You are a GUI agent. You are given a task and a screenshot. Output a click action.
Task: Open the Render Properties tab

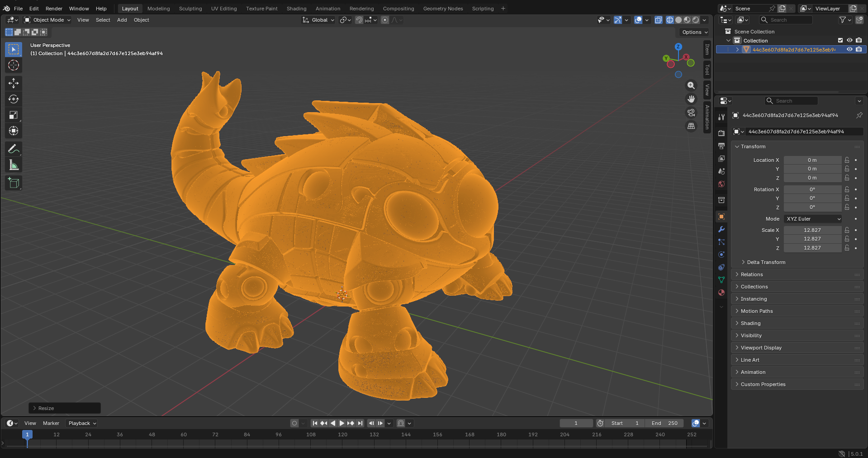point(721,132)
